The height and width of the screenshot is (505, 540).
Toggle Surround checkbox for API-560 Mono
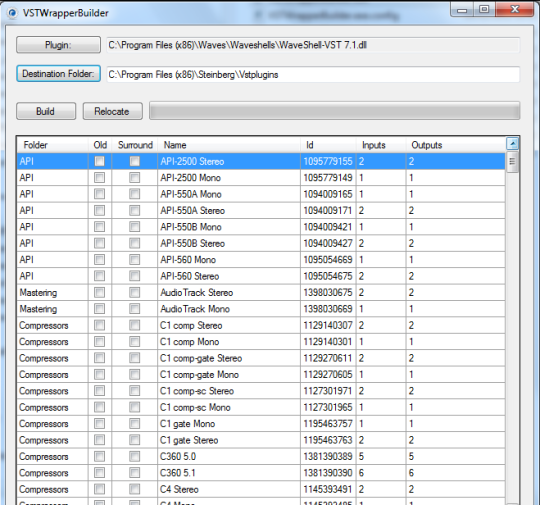[x=135, y=259]
